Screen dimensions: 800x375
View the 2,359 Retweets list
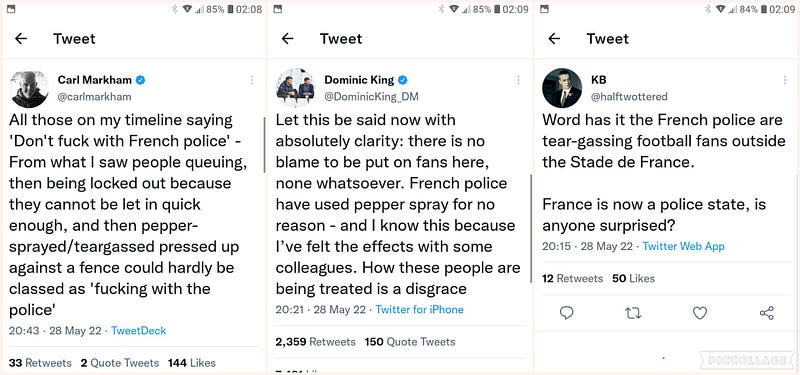tap(315, 342)
